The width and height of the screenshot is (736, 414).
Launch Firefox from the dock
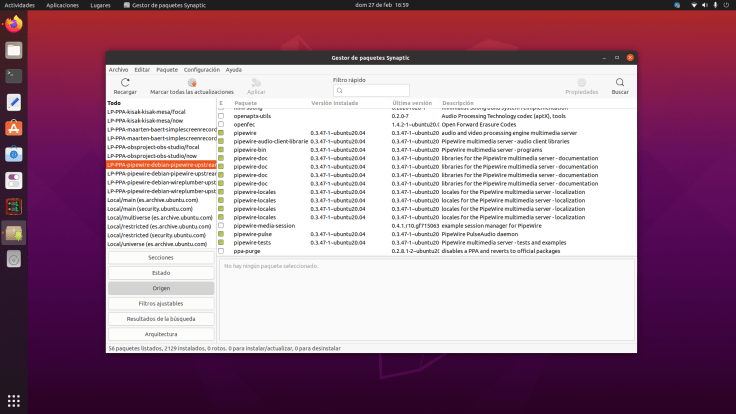pos(14,24)
